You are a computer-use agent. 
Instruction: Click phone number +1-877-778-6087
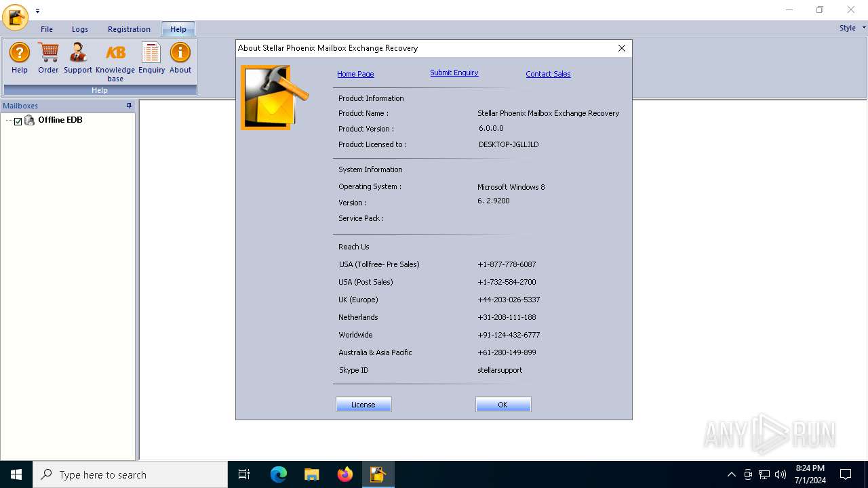coord(507,264)
